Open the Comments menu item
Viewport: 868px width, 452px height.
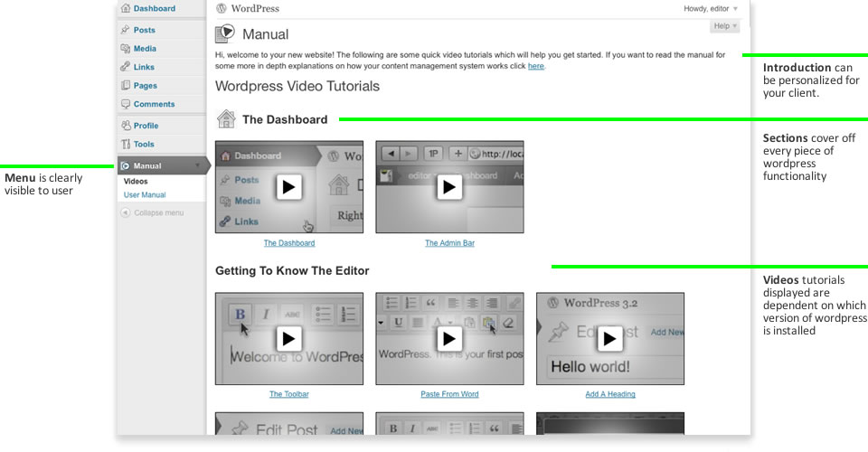154,104
